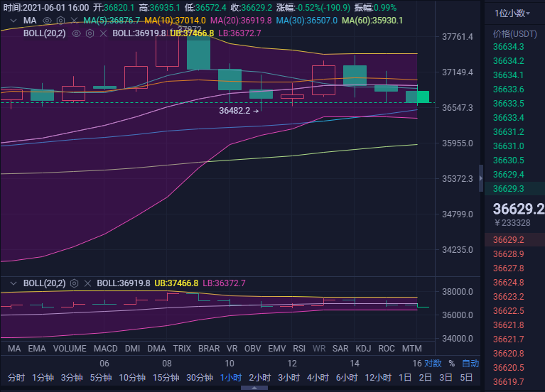
Task: Collapse the MA indicator row chevron
Action: [x=14, y=21]
